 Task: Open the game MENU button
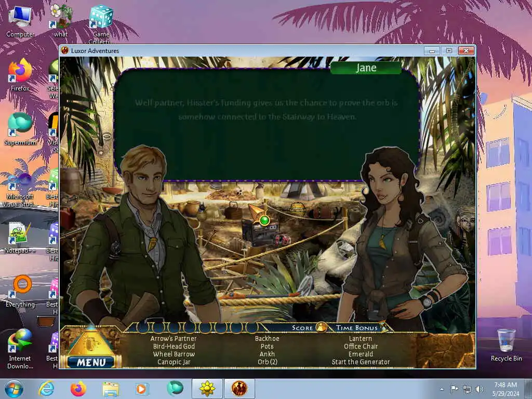point(91,362)
